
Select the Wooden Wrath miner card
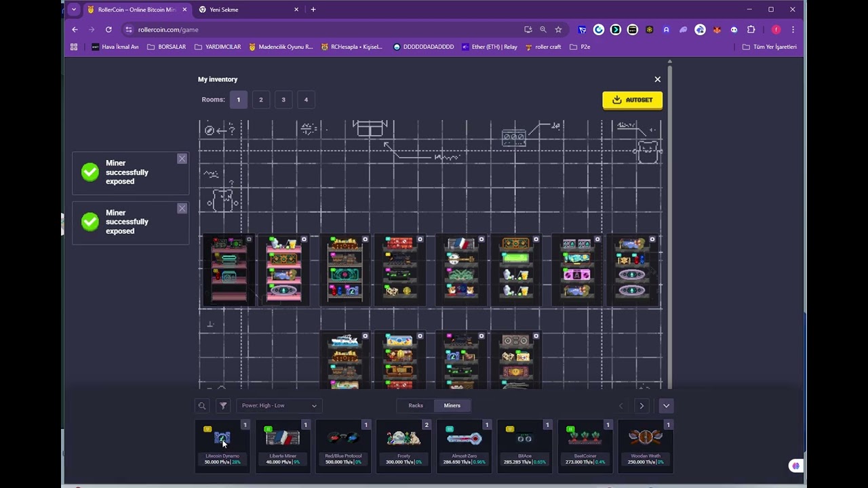[646, 445]
